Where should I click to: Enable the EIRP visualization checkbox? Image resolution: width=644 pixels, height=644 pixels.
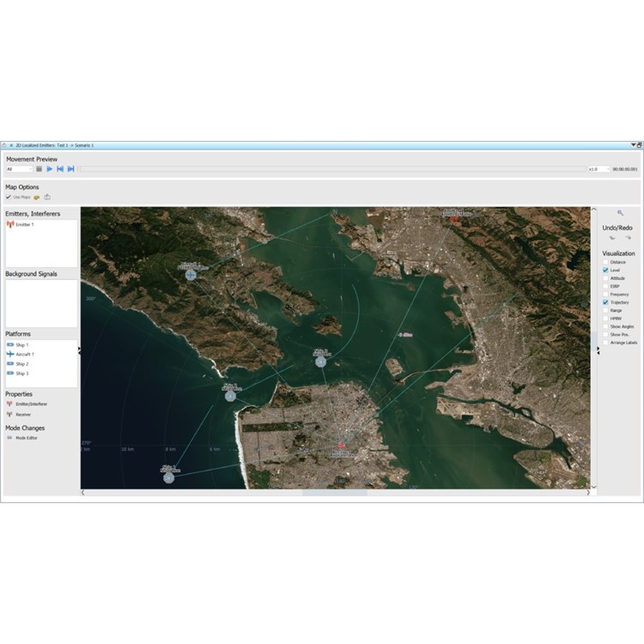pyautogui.click(x=605, y=286)
